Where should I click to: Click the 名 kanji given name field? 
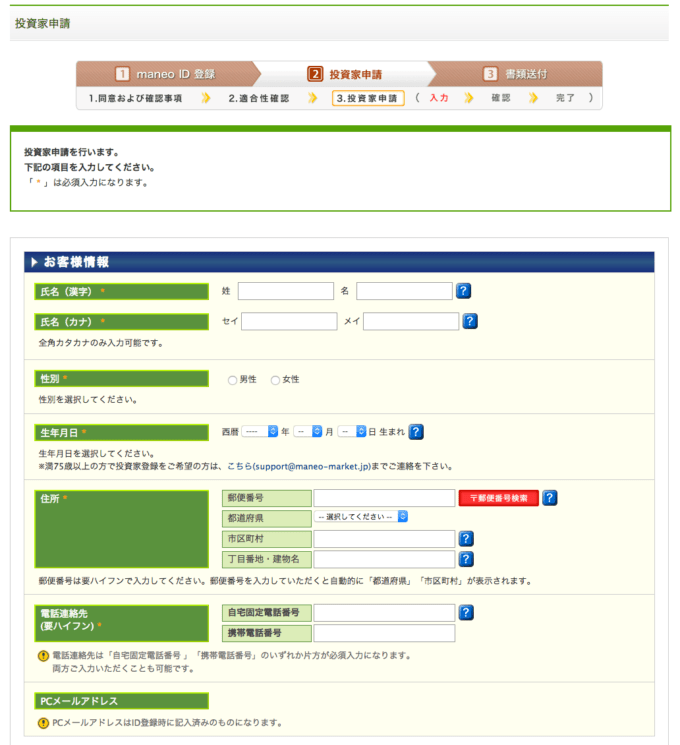click(404, 291)
